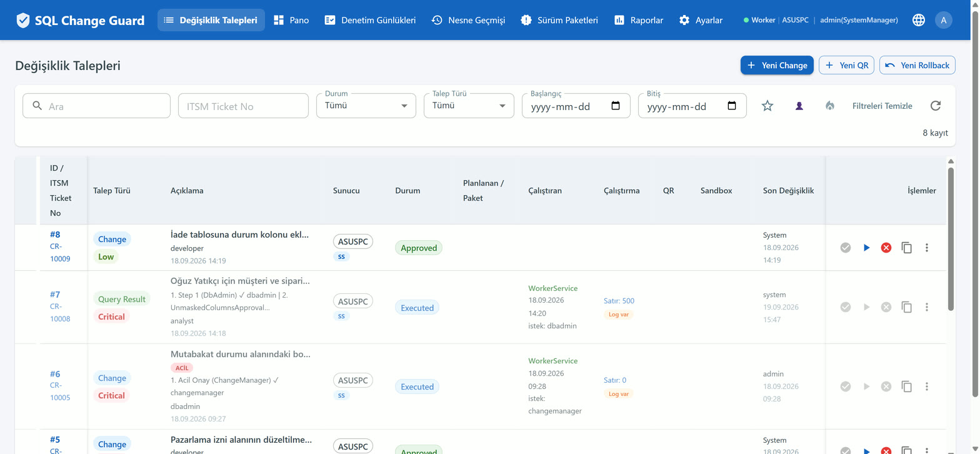
Task: Click the Başlangıç date field
Action: point(576,106)
